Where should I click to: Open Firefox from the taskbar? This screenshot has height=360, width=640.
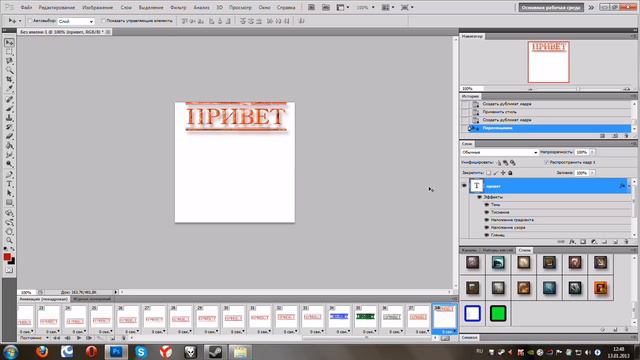click(42, 352)
